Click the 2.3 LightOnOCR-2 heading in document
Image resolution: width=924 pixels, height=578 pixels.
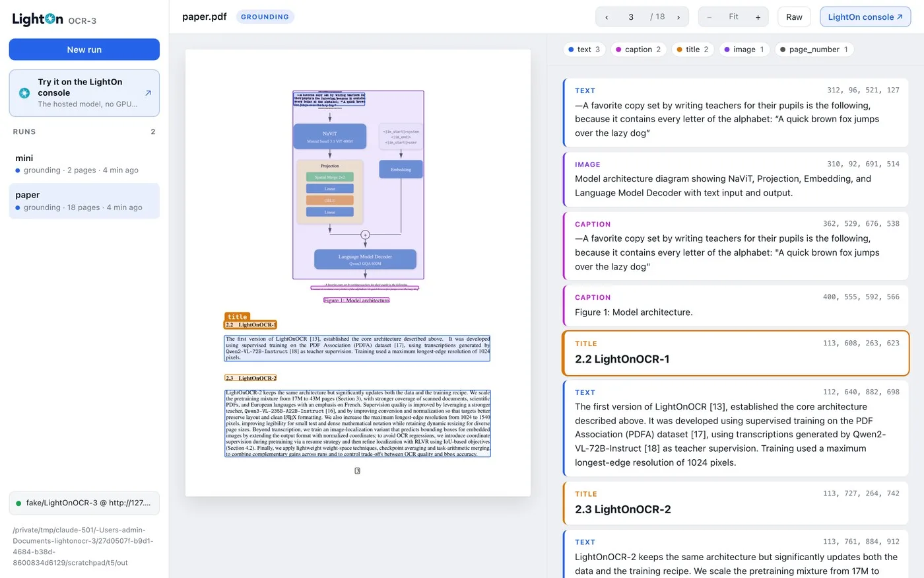[251, 378]
